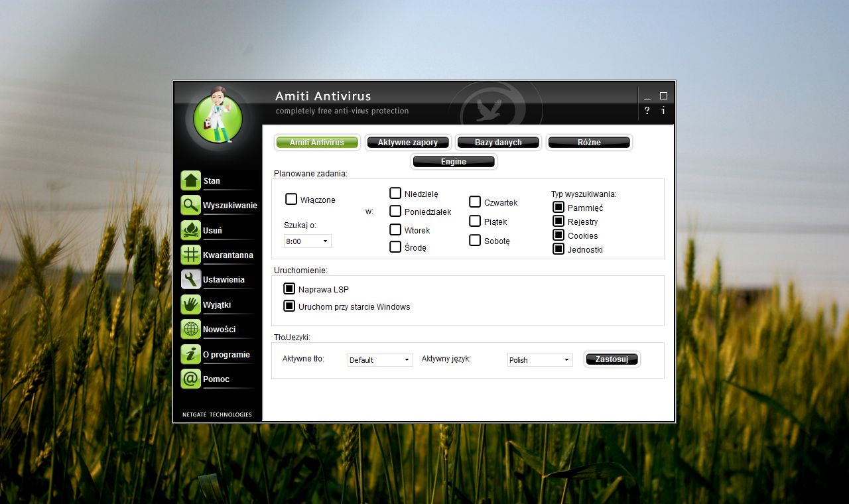Tick the Wtorek checkbox
Screen dimensions: 849x504
(x=395, y=229)
